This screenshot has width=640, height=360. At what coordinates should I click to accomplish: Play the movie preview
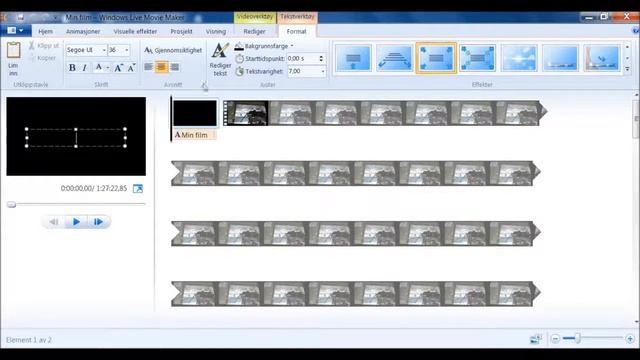click(76, 222)
